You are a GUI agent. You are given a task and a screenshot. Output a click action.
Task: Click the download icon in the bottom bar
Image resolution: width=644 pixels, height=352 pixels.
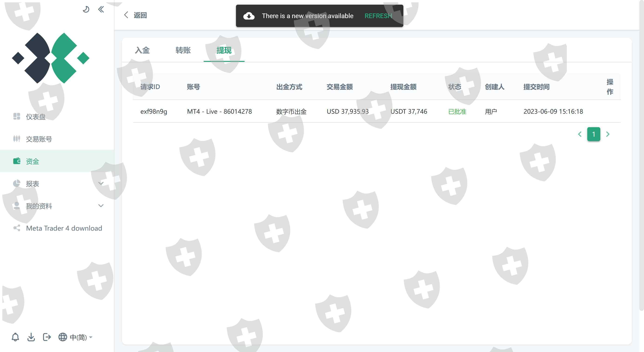tap(31, 337)
